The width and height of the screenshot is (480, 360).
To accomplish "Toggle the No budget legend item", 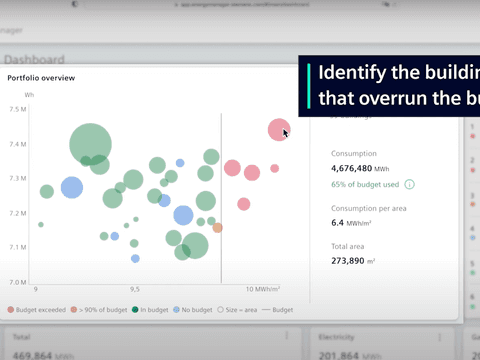I will pos(193,310).
